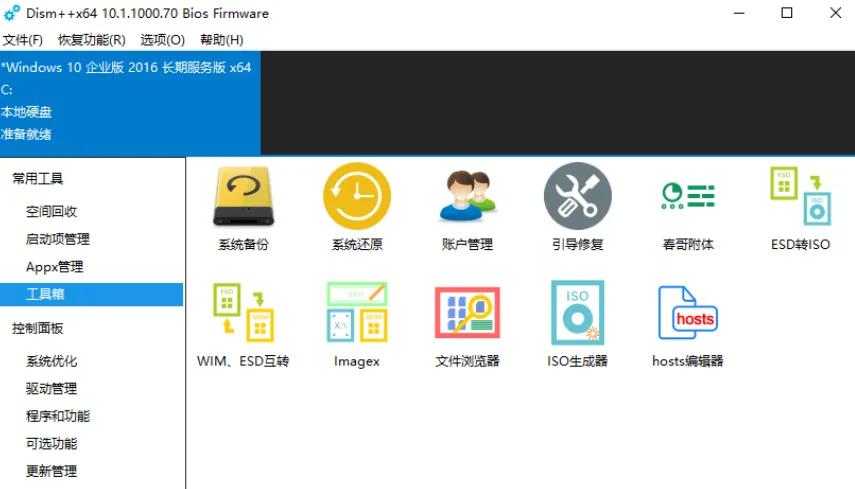The width and height of the screenshot is (855, 489).
Task: Open the 文件(F) menu
Action: tap(23, 40)
